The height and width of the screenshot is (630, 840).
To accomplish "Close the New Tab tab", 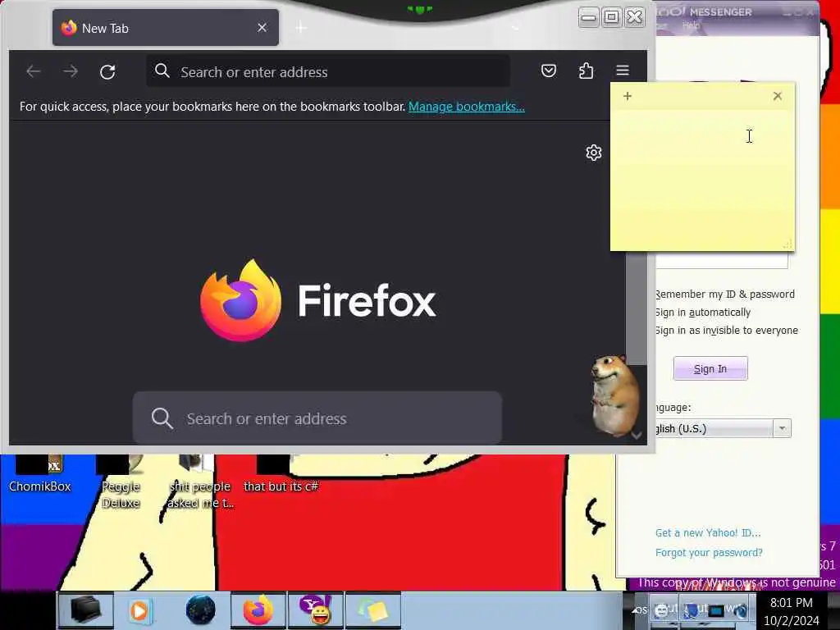I will [262, 27].
